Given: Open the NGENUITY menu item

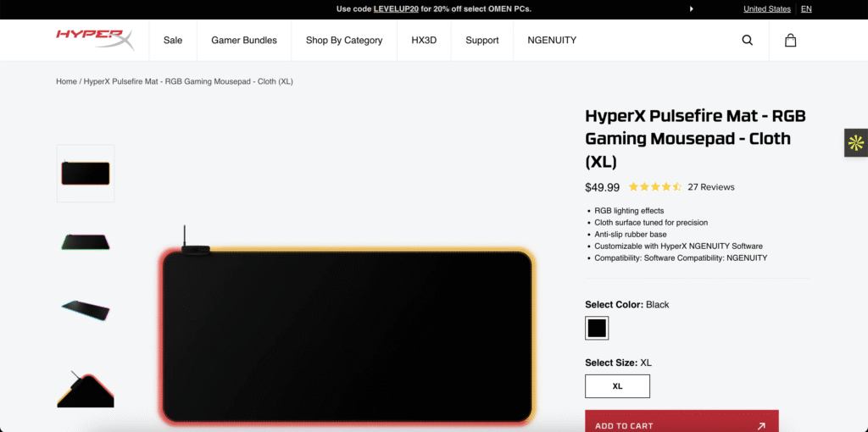Looking at the screenshot, I should [x=552, y=40].
